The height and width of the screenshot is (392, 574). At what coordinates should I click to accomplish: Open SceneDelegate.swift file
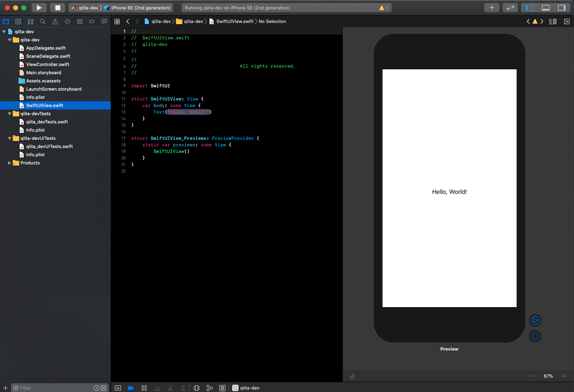click(x=48, y=56)
